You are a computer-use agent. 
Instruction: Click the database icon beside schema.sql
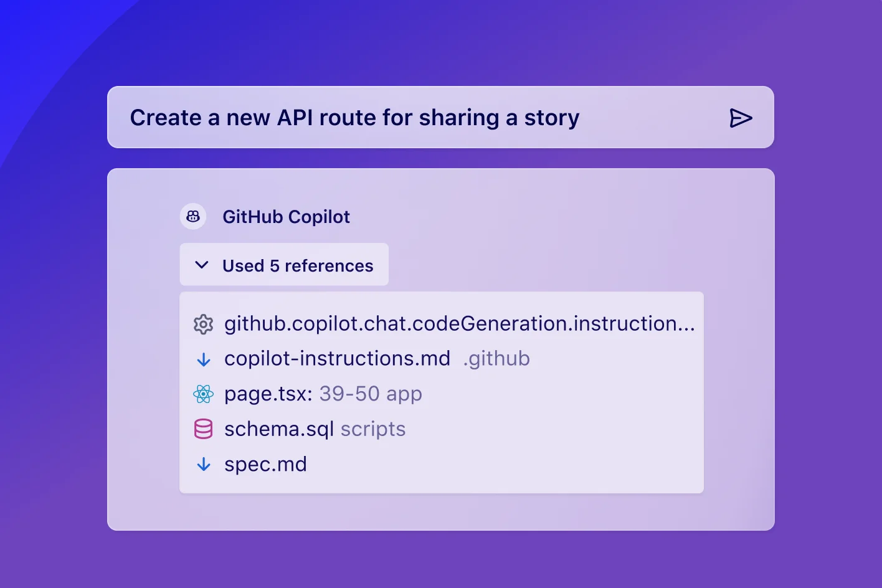203,429
